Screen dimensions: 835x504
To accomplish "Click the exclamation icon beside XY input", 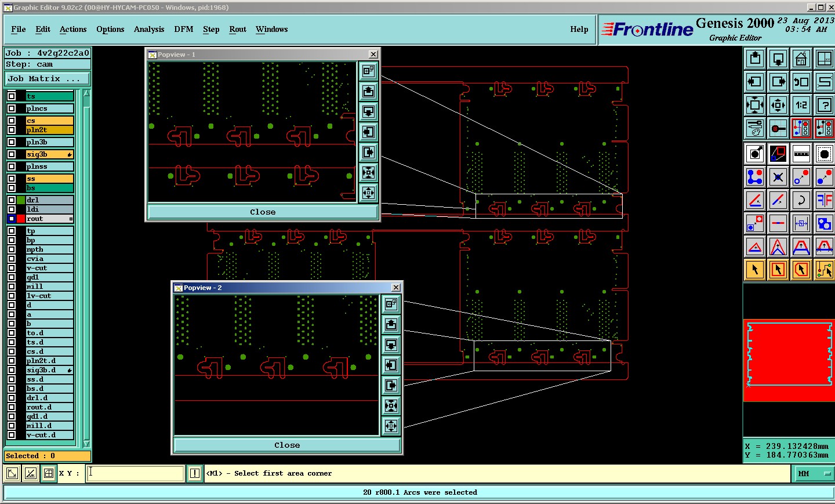I will click(x=195, y=473).
